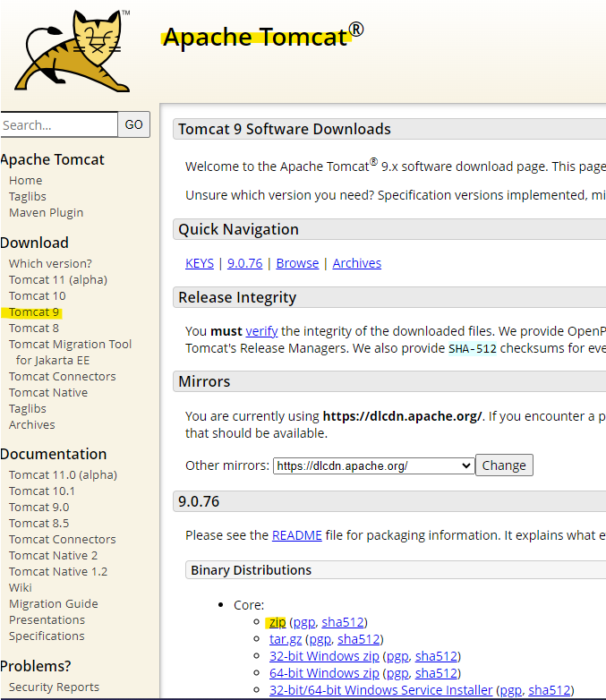This screenshot has height=700, width=606.
Task: Open Taglibs under Apache Tomcat section
Action: tap(27, 196)
